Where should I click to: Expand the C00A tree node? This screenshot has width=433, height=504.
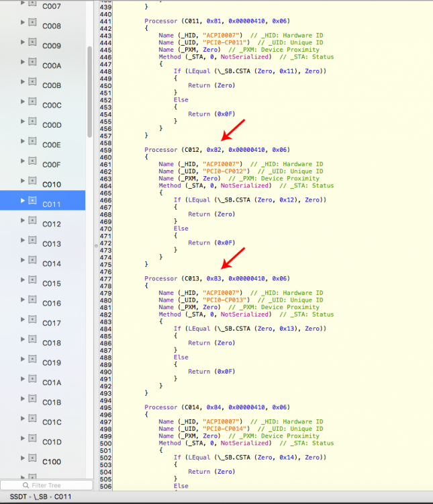[22, 62]
